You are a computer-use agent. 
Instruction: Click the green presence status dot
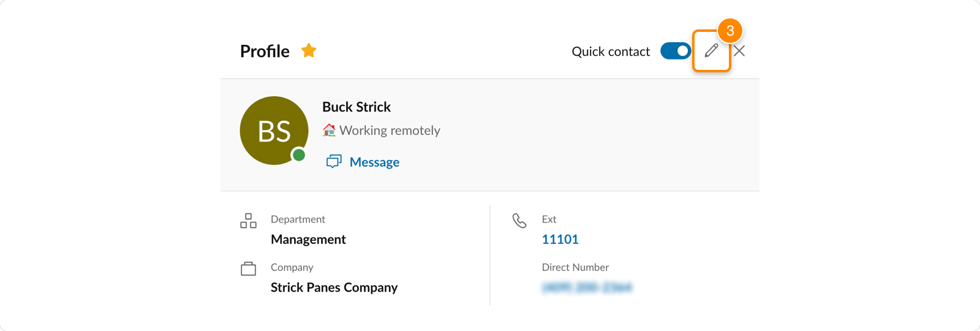coord(299,155)
